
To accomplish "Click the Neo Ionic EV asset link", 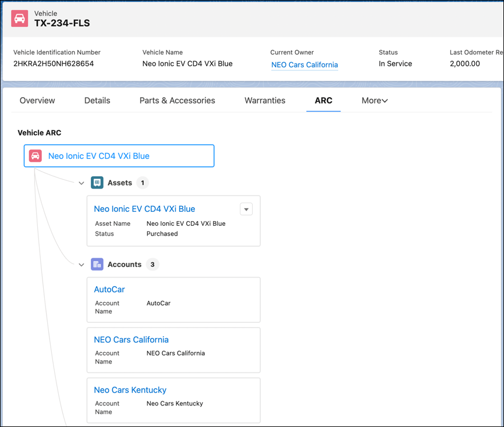I will coord(144,208).
